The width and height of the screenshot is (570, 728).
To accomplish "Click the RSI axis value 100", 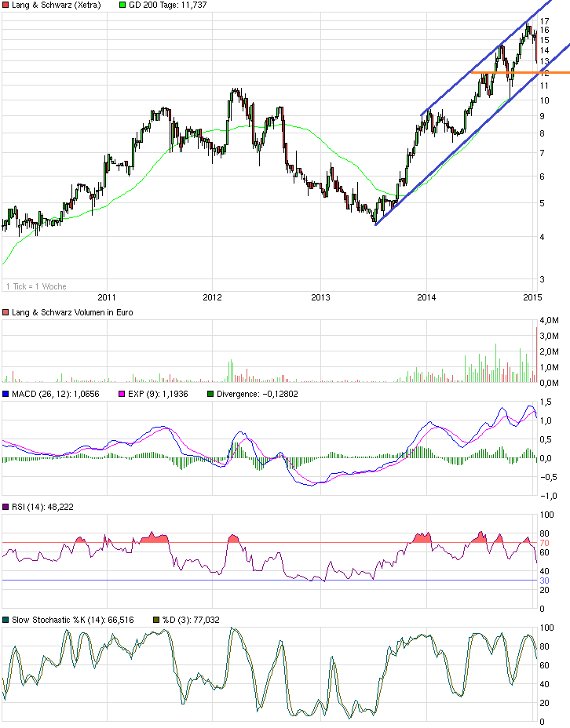I will coord(547,515).
